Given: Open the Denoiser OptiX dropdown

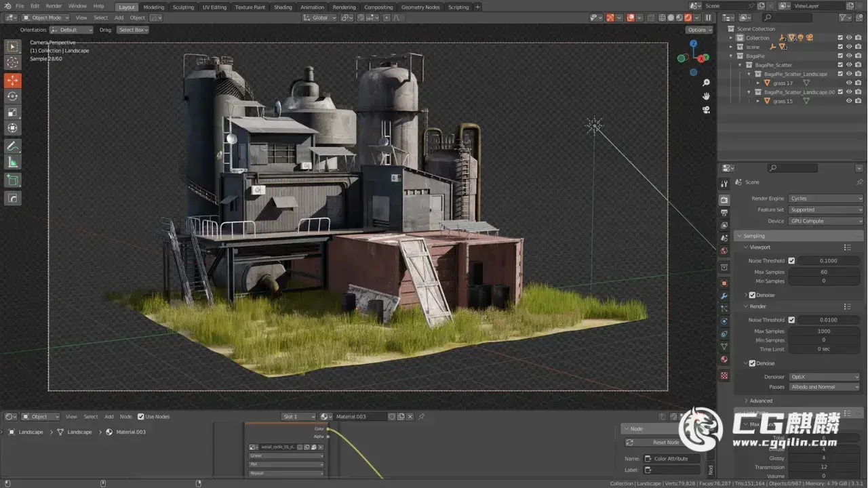Looking at the screenshot, I should pos(824,377).
